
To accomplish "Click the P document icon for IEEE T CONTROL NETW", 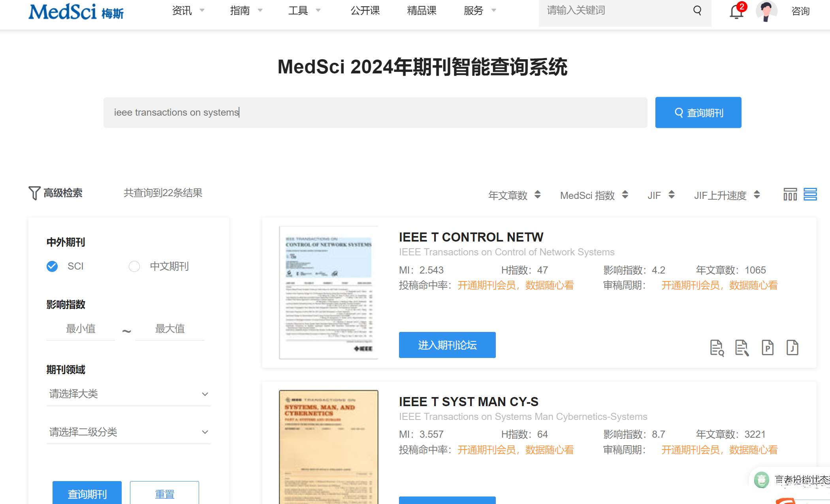I will pyautogui.click(x=767, y=348).
